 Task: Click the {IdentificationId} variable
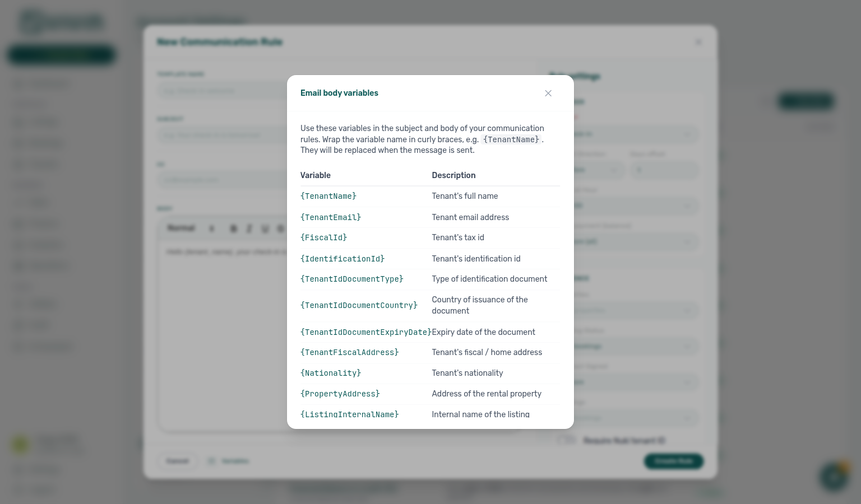[342, 259]
